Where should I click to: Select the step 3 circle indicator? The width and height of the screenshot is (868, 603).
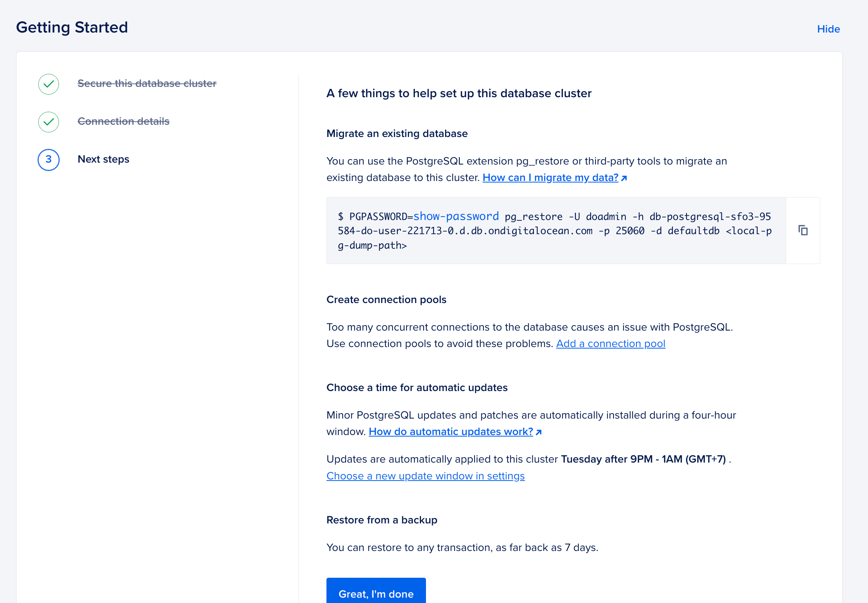pos(48,160)
